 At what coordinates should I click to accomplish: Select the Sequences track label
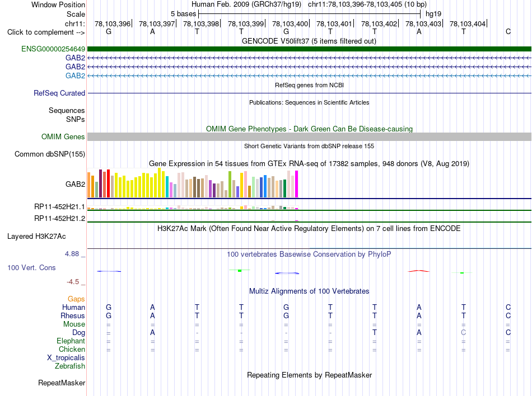(x=67, y=110)
